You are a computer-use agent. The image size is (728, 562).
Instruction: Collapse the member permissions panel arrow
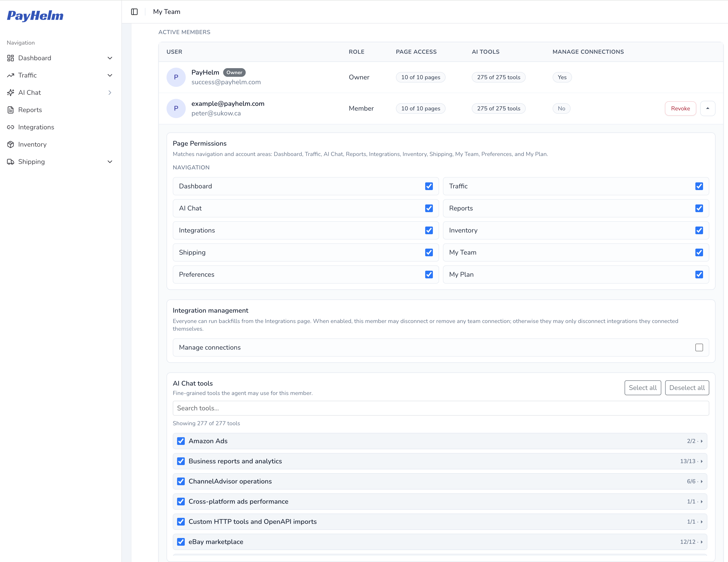point(707,108)
